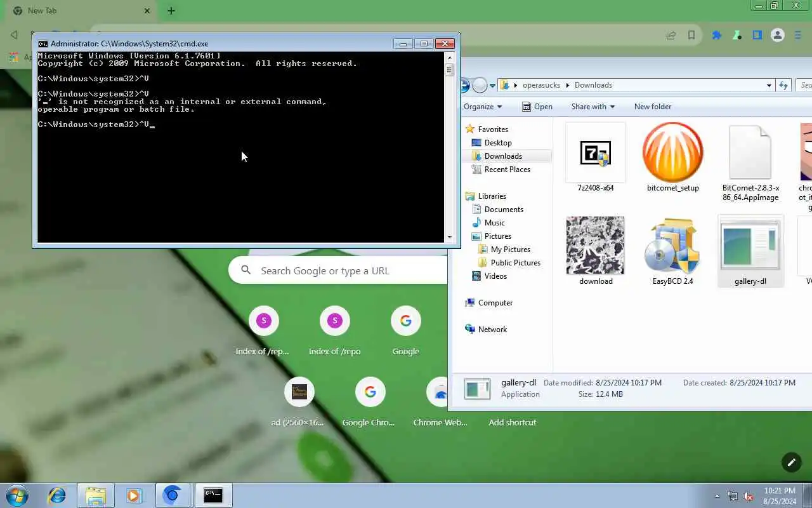Viewport: 812px width, 508px height.
Task: Open the browser profile avatar
Action: [778, 36]
